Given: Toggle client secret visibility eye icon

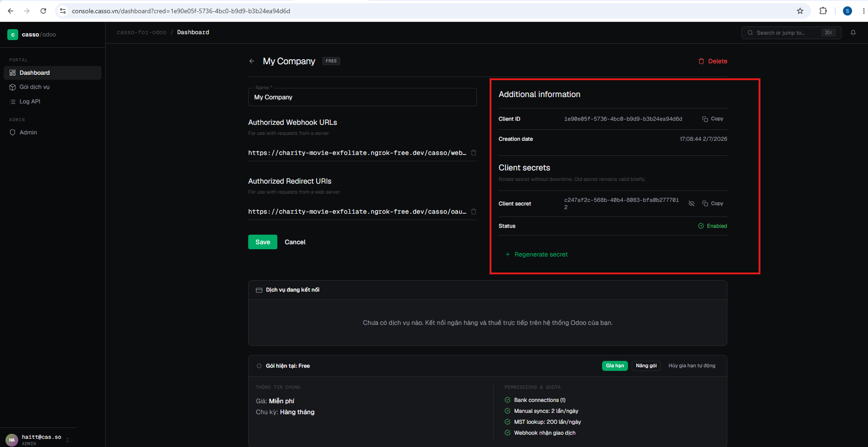Looking at the screenshot, I should coord(691,204).
